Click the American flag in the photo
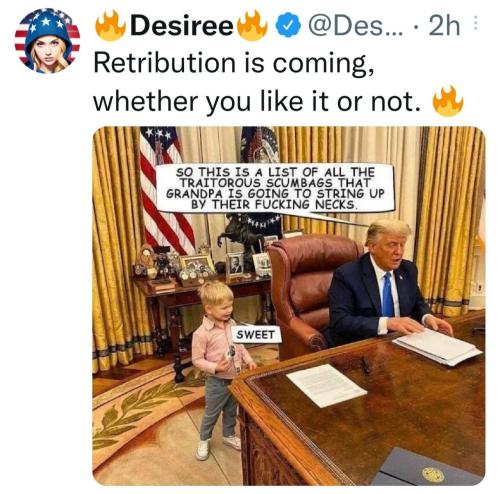This screenshot has width=500, height=494. click(x=164, y=190)
